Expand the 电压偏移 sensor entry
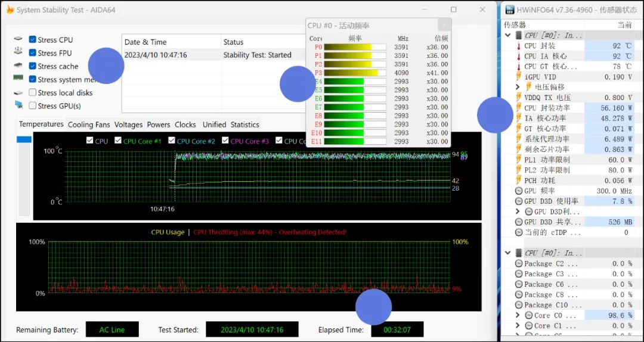Viewport: 644px width, 342px height. click(518, 87)
